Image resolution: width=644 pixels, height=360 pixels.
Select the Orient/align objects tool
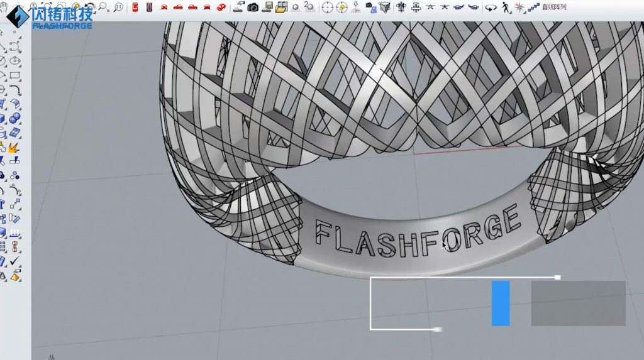point(15,219)
